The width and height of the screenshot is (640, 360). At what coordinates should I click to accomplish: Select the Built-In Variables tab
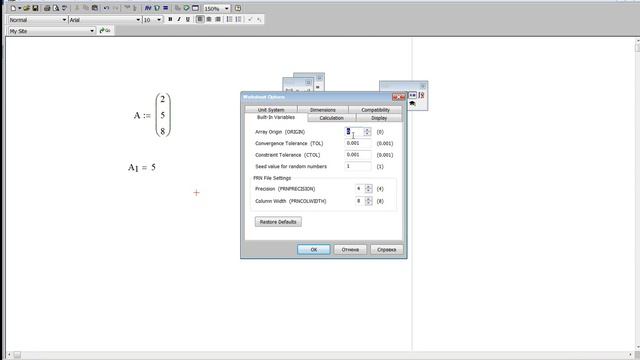point(276,118)
